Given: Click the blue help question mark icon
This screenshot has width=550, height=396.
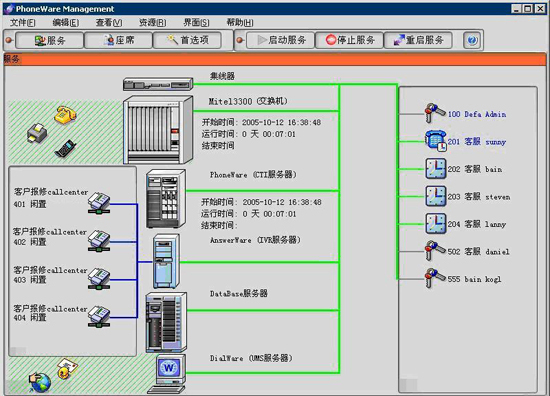Looking at the screenshot, I should [472, 40].
